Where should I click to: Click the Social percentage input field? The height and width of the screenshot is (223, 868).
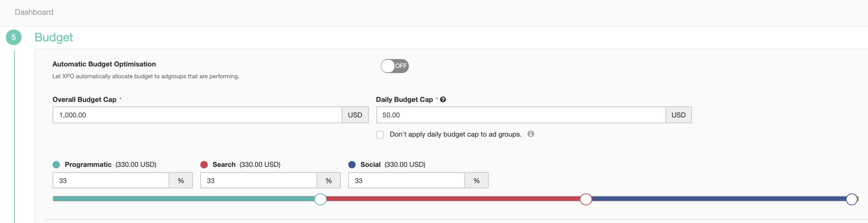[406, 181]
